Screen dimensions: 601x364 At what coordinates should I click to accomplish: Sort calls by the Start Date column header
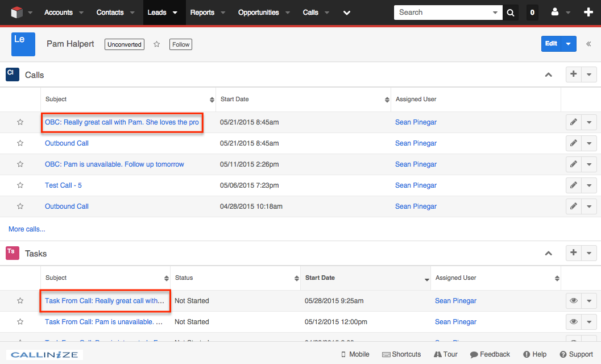pos(303,100)
